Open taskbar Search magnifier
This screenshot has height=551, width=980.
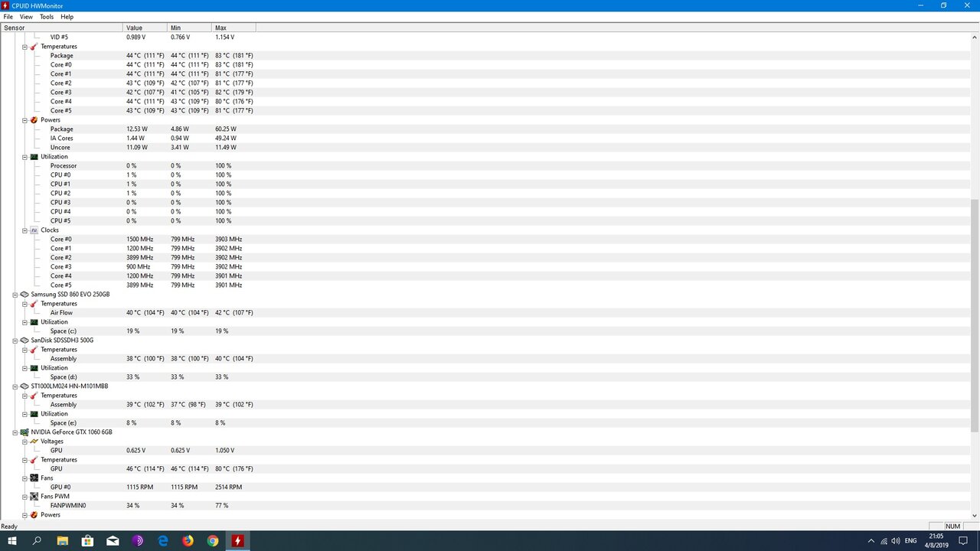click(x=37, y=540)
